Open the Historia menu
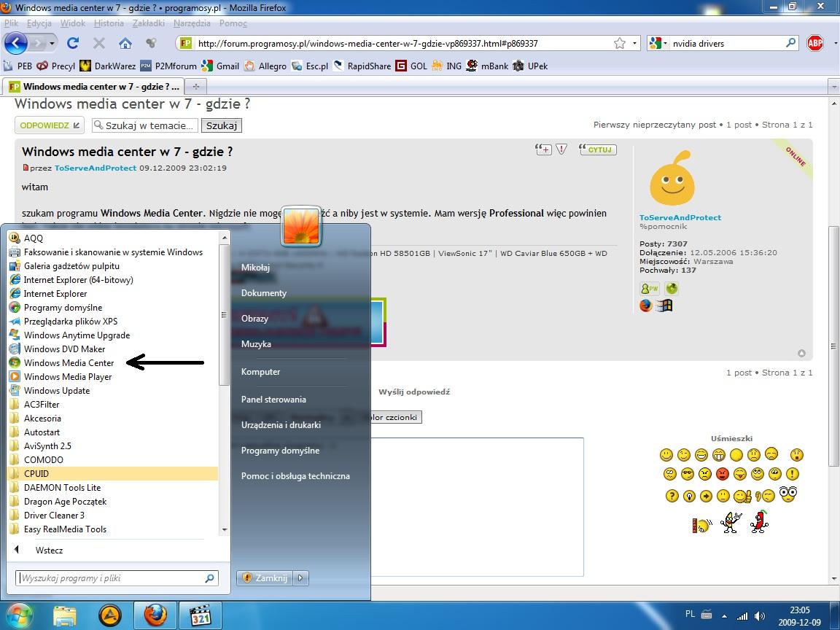Viewport: 840px width, 630px height. tap(109, 23)
